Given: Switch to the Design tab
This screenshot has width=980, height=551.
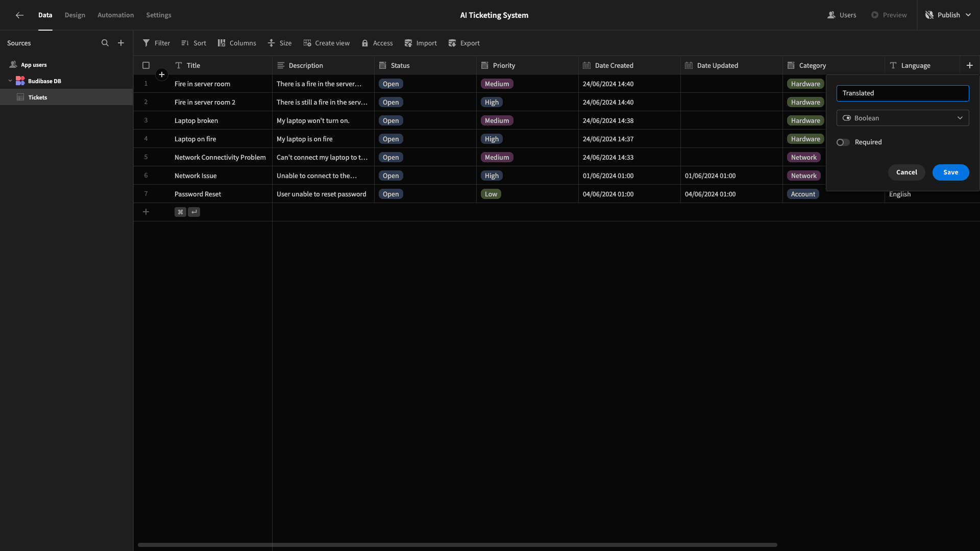Looking at the screenshot, I should 75,15.
